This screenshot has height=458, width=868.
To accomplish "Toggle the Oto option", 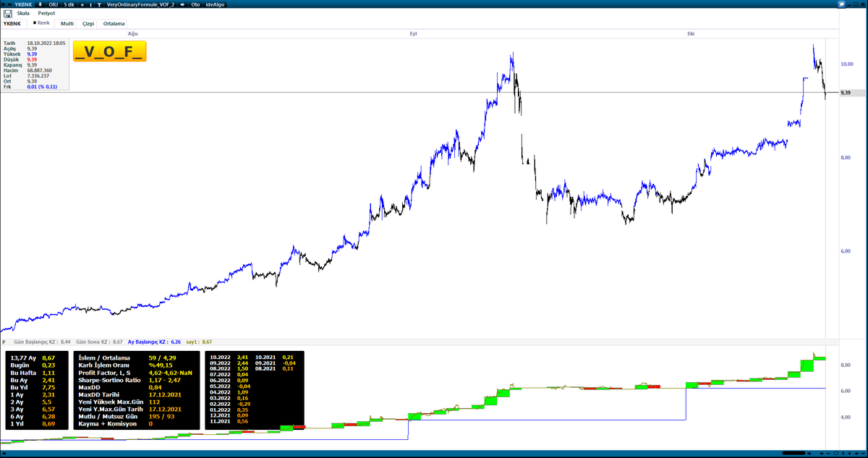I will (x=195, y=4).
